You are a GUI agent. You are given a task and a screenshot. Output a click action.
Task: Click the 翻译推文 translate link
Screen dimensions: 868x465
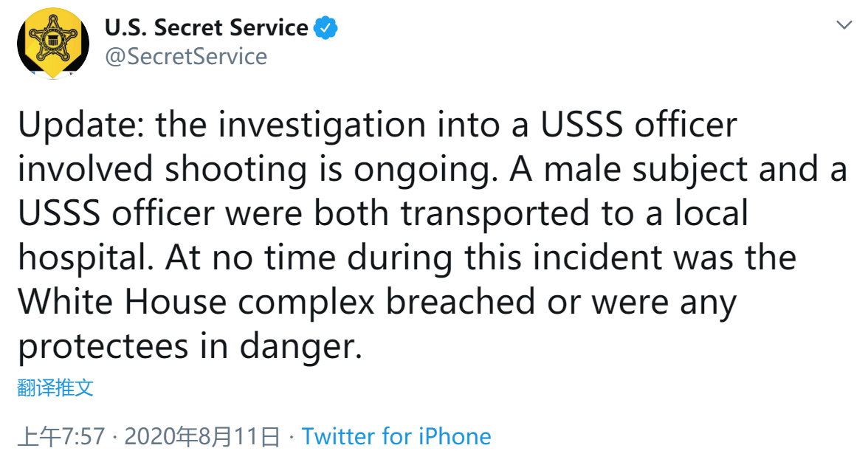(x=55, y=387)
